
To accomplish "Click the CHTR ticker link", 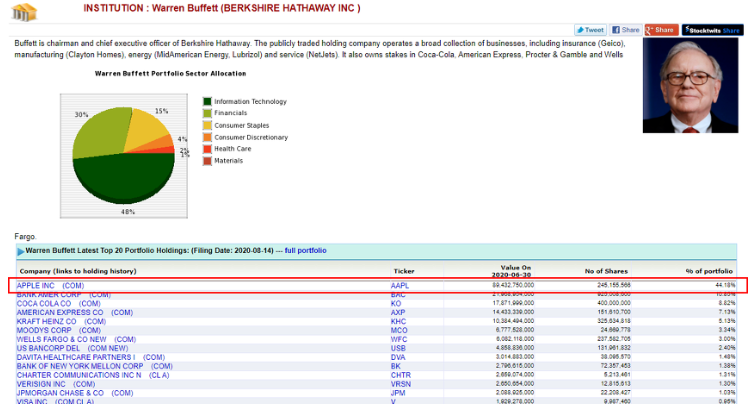I will tap(401, 375).
